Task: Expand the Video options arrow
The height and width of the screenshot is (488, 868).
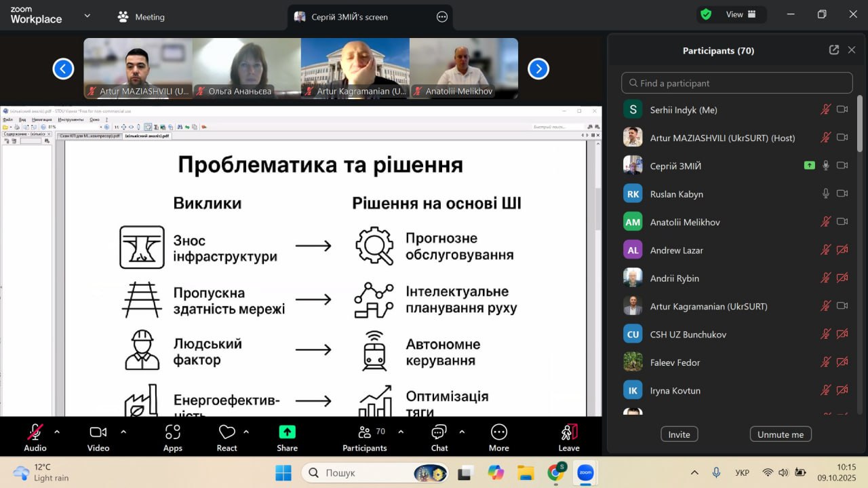Action: (123, 432)
